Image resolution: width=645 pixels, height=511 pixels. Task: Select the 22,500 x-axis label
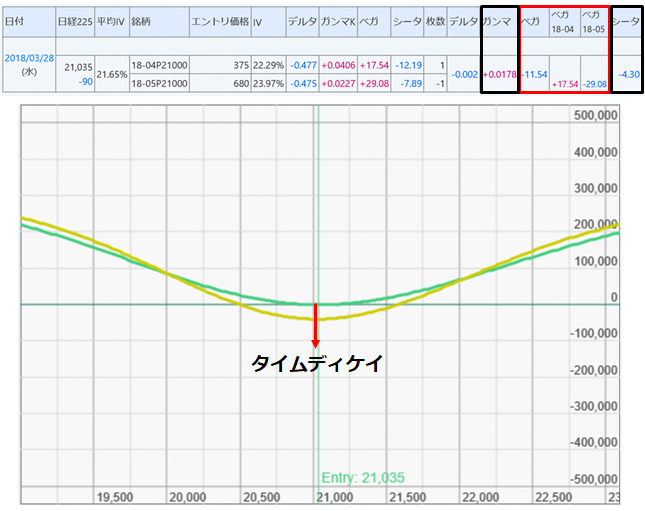(x=554, y=497)
